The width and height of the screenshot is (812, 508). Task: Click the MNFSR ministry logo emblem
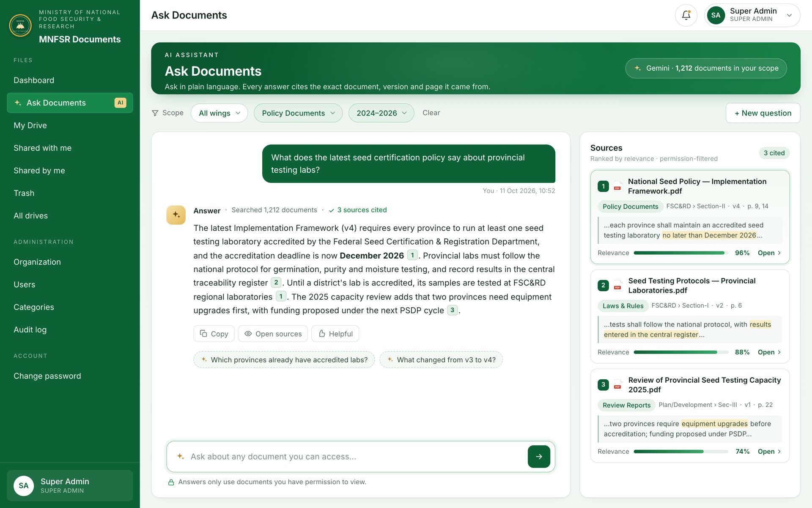20,25
